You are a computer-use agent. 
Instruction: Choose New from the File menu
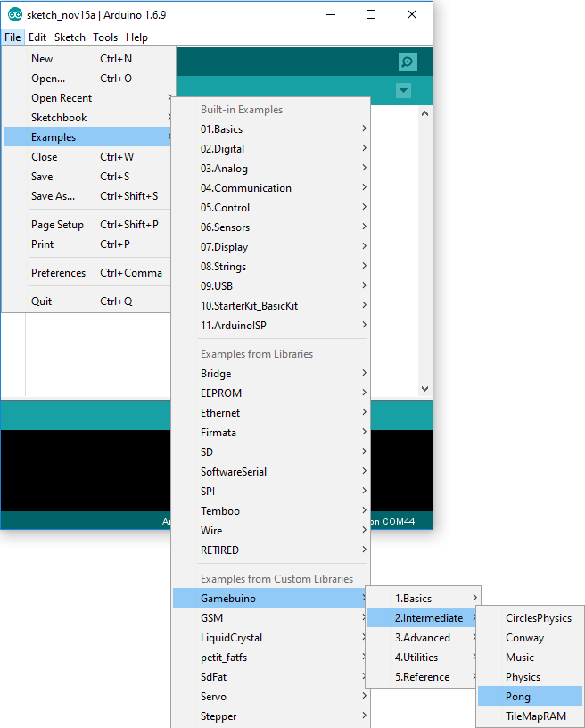tap(87, 59)
